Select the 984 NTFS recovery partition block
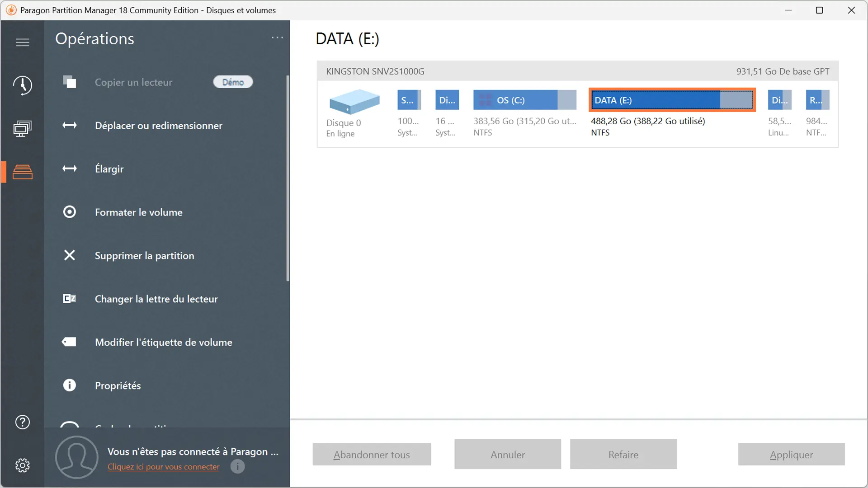This screenshot has width=868, height=488. 818,100
